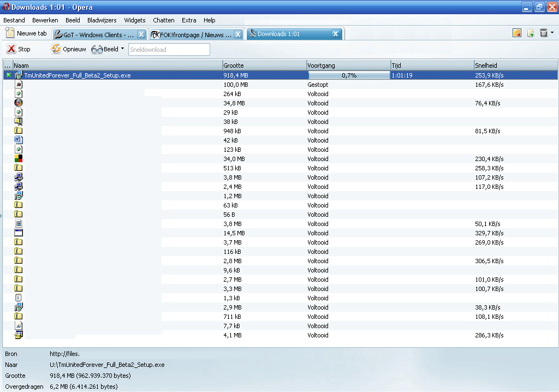This screenshot has height=392, width=559.
Task: Sort downloads by Naam column
Action: (x=117, y=66)
